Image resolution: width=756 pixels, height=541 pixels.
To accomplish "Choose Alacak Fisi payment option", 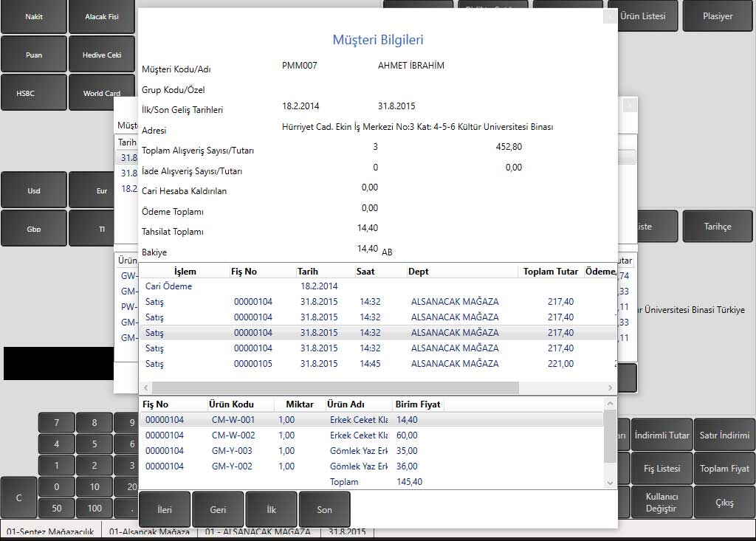I will [x=102, y=16].
